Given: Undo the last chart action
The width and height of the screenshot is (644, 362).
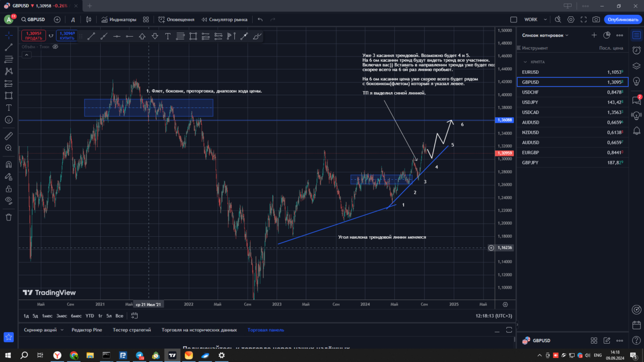Looking at the screenshot, I should coord(260,19).
